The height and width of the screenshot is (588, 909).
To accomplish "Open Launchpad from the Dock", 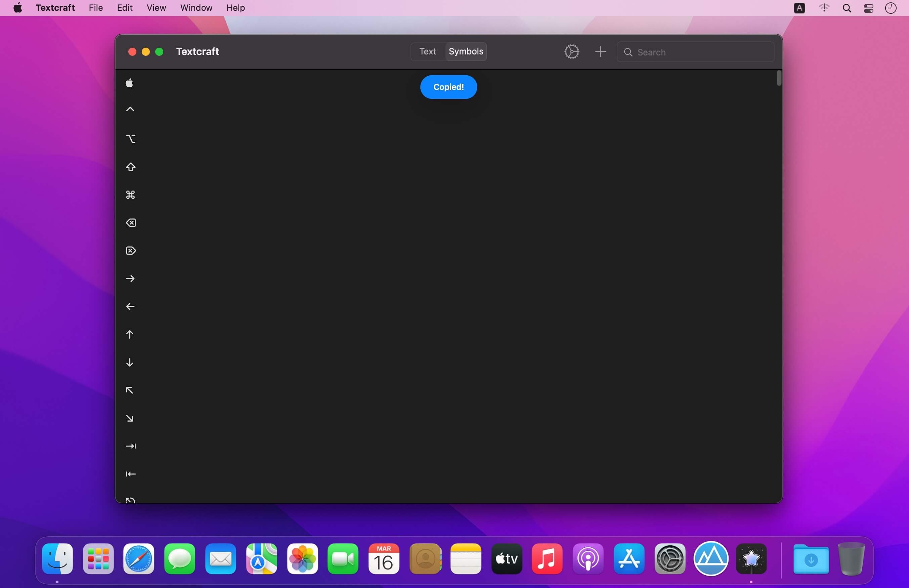I will pos(98,559).
